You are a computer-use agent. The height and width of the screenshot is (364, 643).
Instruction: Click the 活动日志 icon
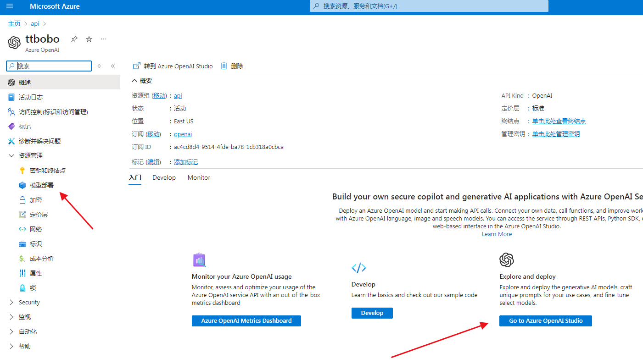[x=11, y=97]
